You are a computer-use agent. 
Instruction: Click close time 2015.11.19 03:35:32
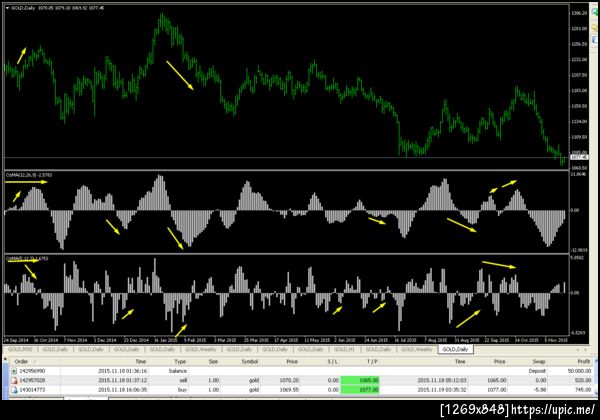point(442,390)
